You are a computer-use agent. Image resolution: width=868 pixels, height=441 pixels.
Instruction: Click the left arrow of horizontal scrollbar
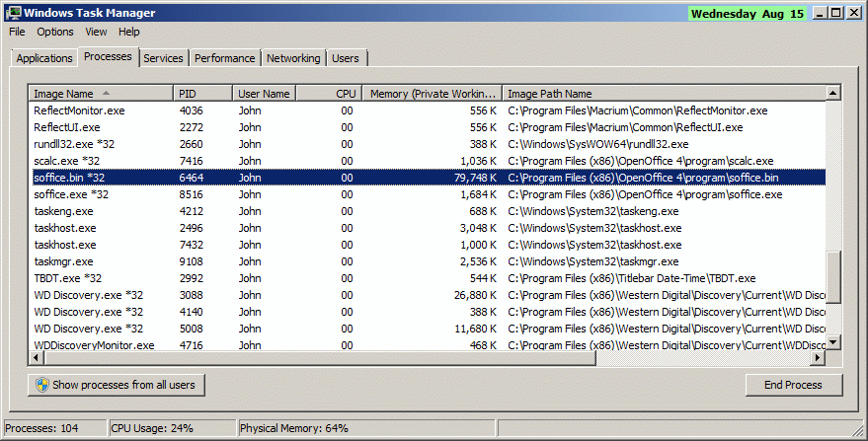(x=37, y=358)
